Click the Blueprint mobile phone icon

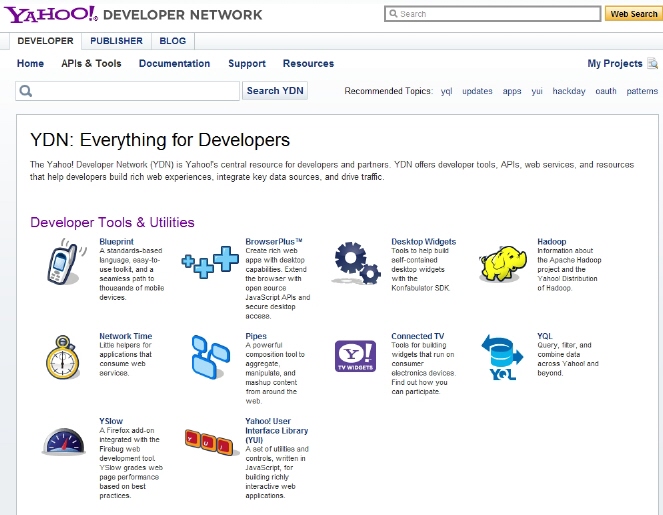pyautogui.click(x=66, y=262)
